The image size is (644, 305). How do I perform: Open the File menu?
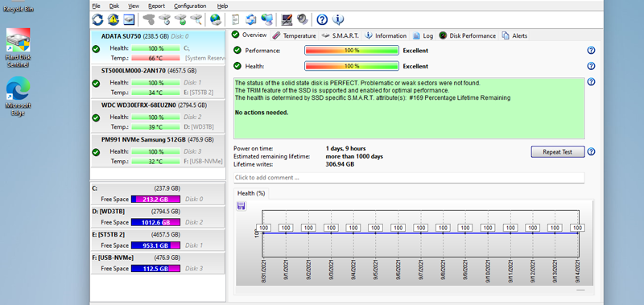(96, 6)
